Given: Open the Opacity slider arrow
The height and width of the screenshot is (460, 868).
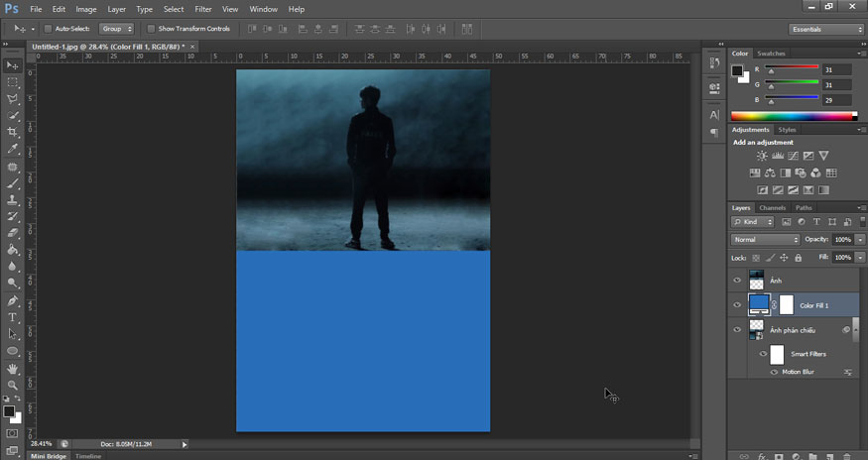Looking at the screenshot, I should 860,240.
